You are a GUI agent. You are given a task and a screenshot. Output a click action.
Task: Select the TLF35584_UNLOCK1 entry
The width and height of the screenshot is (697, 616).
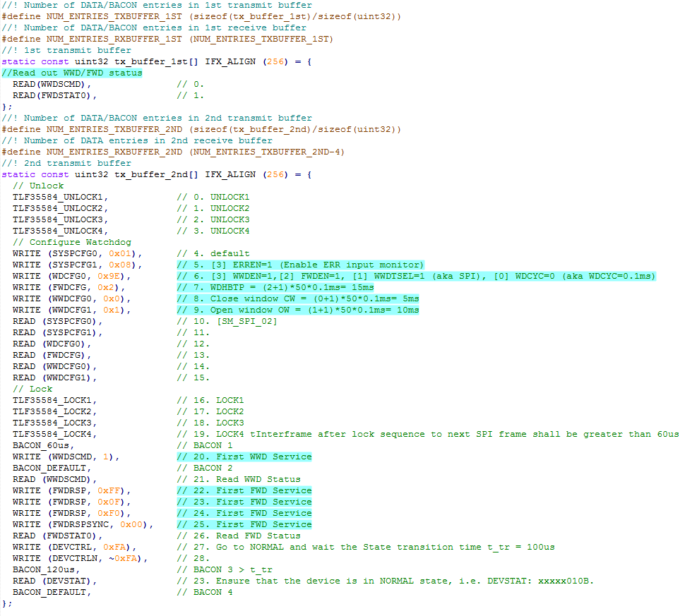pos(56,197)
